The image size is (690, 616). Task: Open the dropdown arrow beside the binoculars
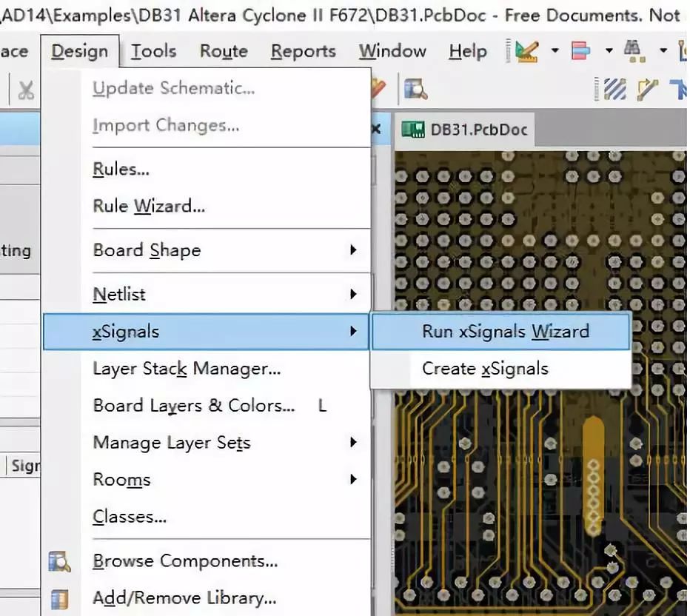click(663, 50)
